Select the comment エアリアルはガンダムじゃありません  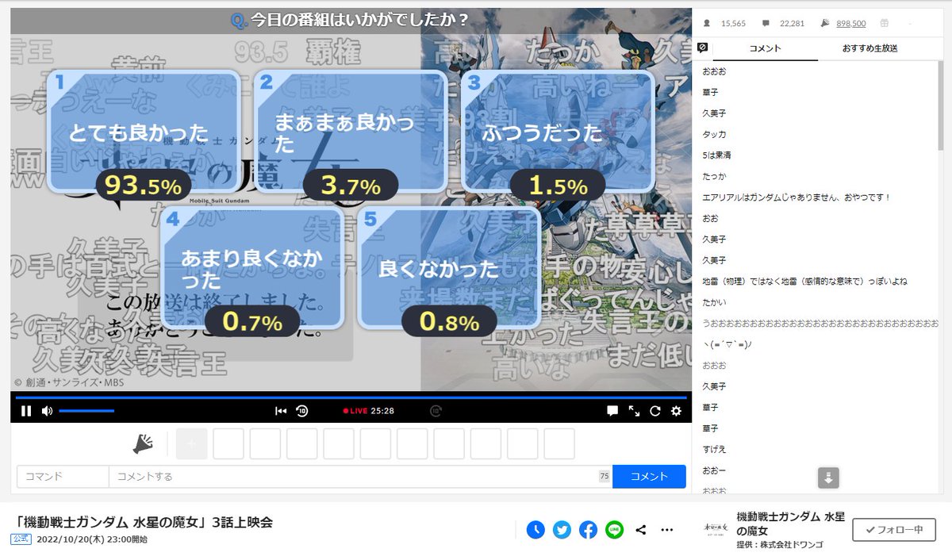coord(797,197)
